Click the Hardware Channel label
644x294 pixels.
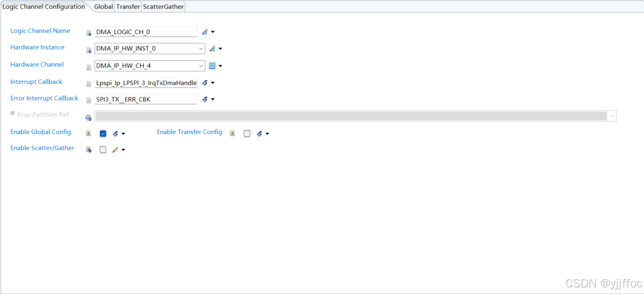coord(37,64)
